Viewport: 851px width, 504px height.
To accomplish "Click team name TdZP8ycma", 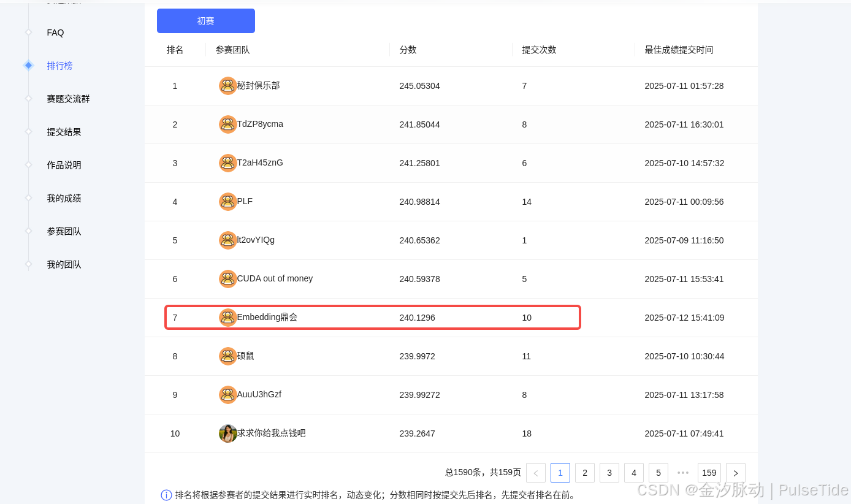I will click(x=260, y=124).
